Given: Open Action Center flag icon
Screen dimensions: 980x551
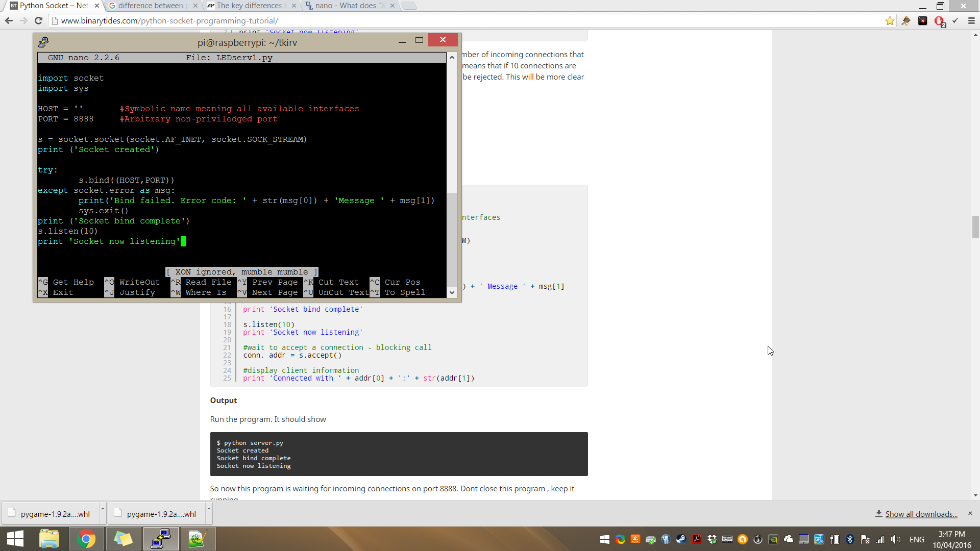Looking at the screenshot, I should (865, 539).
